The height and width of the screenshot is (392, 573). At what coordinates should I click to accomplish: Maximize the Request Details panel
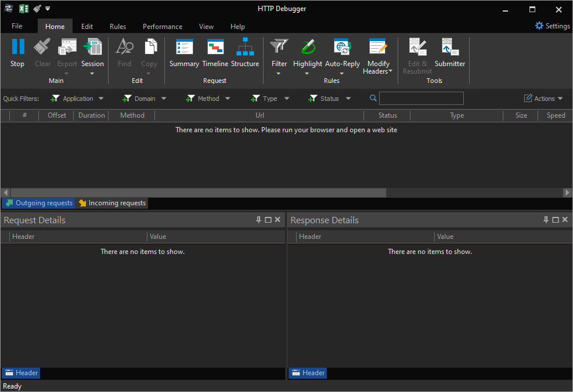click(268, 220)
